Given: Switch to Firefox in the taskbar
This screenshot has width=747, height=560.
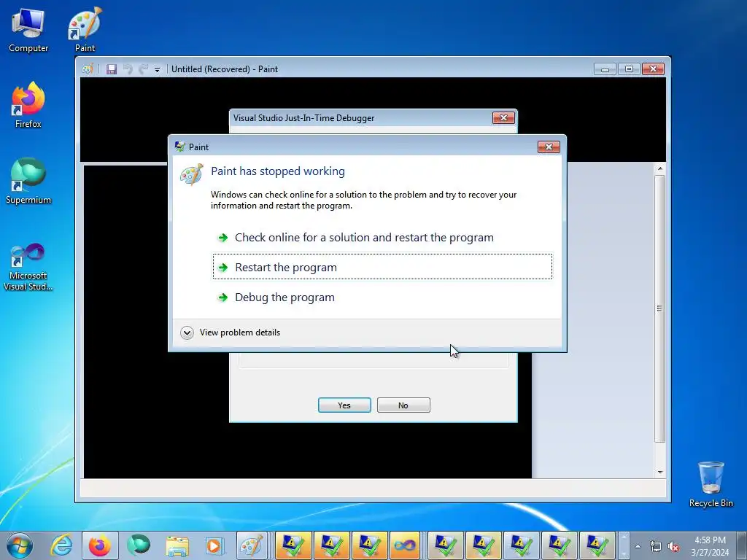Looking at the screenshot, I should [99, 545].
